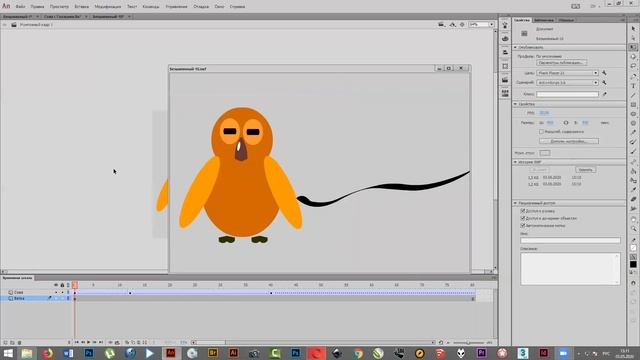Screen dimensions: 640x360
Task: Click the wrench icon next to target dropdown
Action: pos(604,73)
